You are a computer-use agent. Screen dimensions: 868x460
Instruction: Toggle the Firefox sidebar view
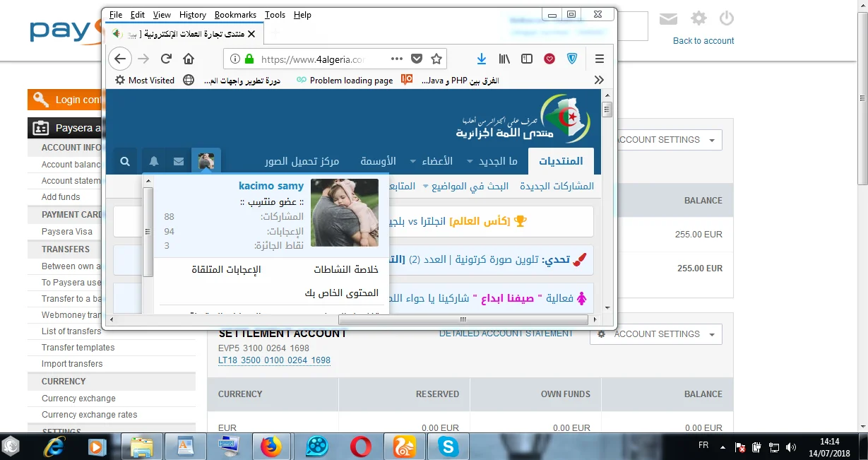(x=527, y=59)
